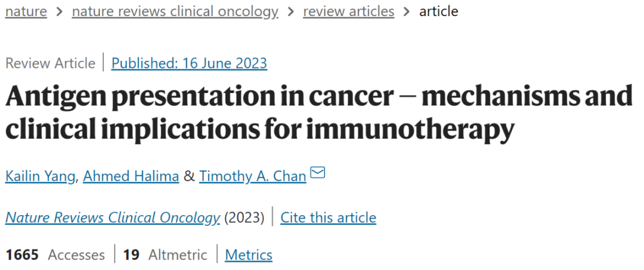
Task: Click the chevron just before the 'article' breadcrumb
Action: [407, 12]
